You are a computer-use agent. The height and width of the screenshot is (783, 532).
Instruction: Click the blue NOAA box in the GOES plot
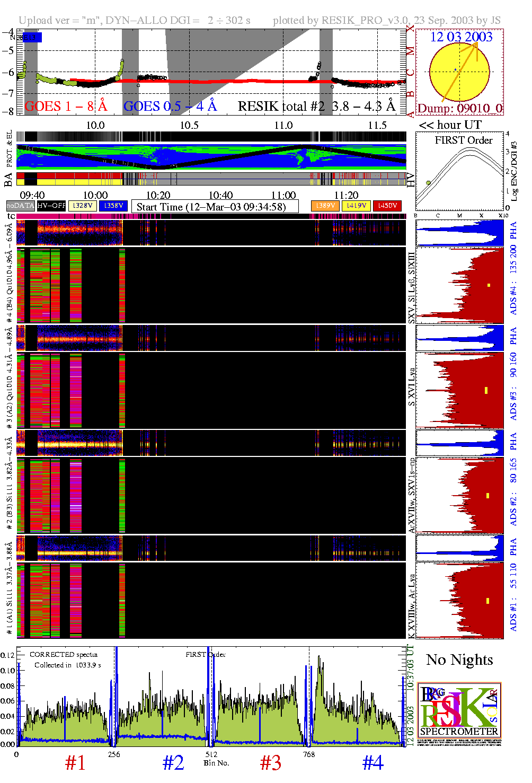tap(31, 38)
